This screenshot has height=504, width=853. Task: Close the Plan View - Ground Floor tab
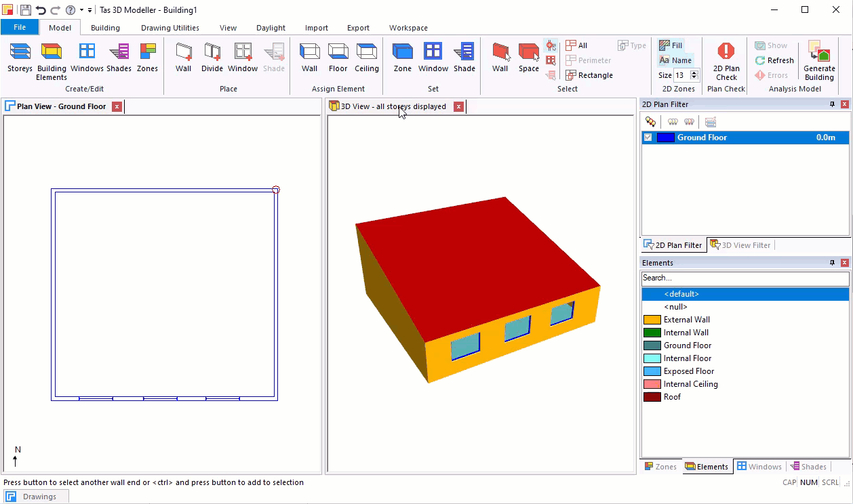point(117,106)
